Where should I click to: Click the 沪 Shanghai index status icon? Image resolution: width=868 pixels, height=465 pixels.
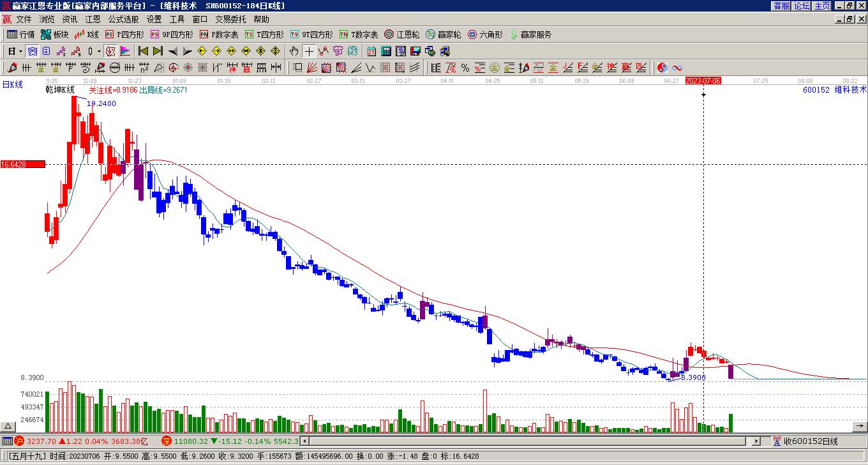(19, 441)
